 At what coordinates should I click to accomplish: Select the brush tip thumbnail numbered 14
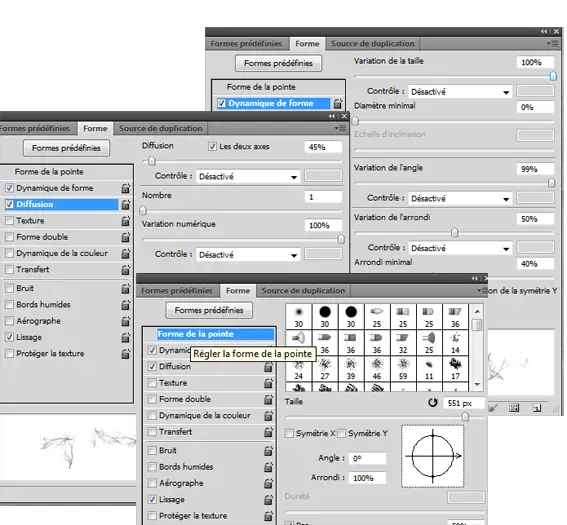[455, 343]
